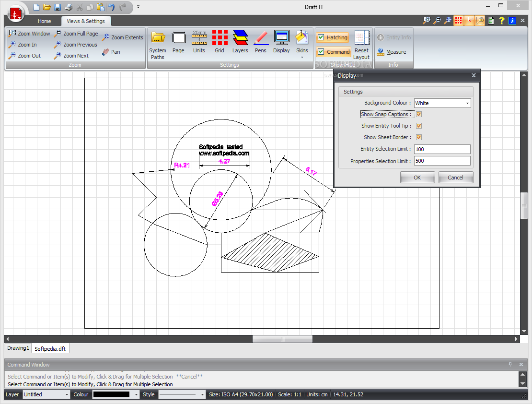The image size is (532, 404).
Task: Click Zoom Extents in the ribbon
Action: (x=123, y=37)
